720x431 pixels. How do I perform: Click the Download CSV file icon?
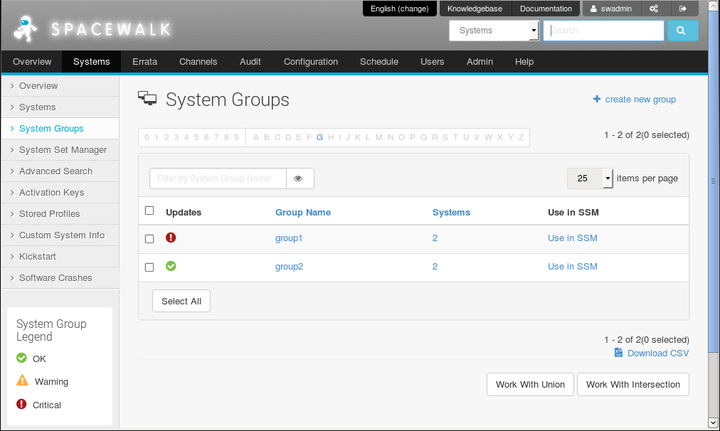[x=619, y=353]
